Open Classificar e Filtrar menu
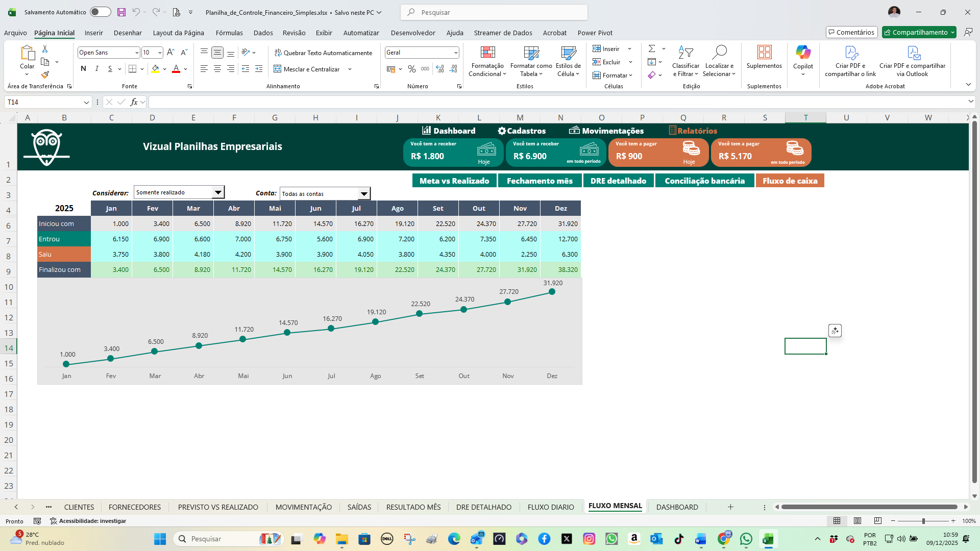980x551 pixels. click(x=685, y=61)
